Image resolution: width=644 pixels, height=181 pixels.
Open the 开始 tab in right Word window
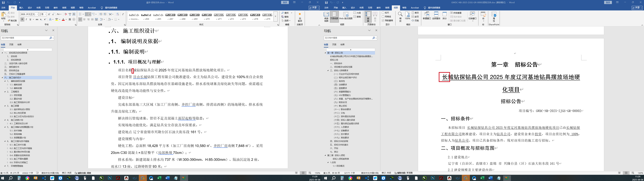336,8
